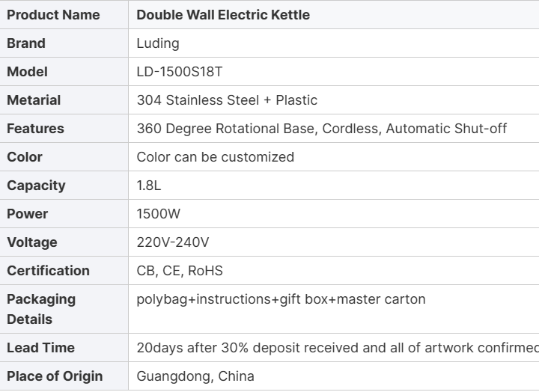Click the 220V-240V voltage value
The width and height of the screenshot is (548, 392).
(x=173, y=242)
